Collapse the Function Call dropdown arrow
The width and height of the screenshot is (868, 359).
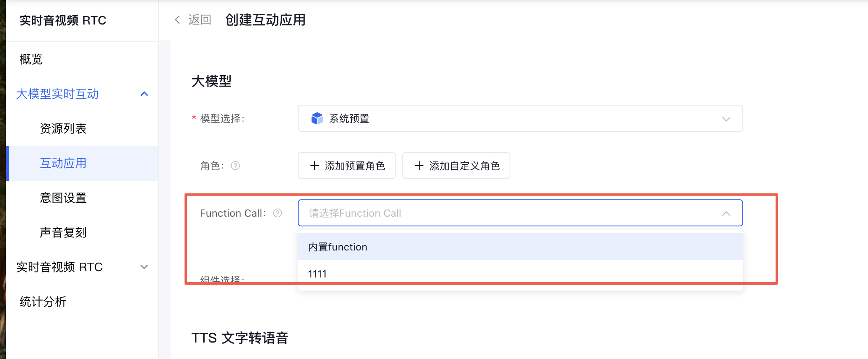pos(726,214)
